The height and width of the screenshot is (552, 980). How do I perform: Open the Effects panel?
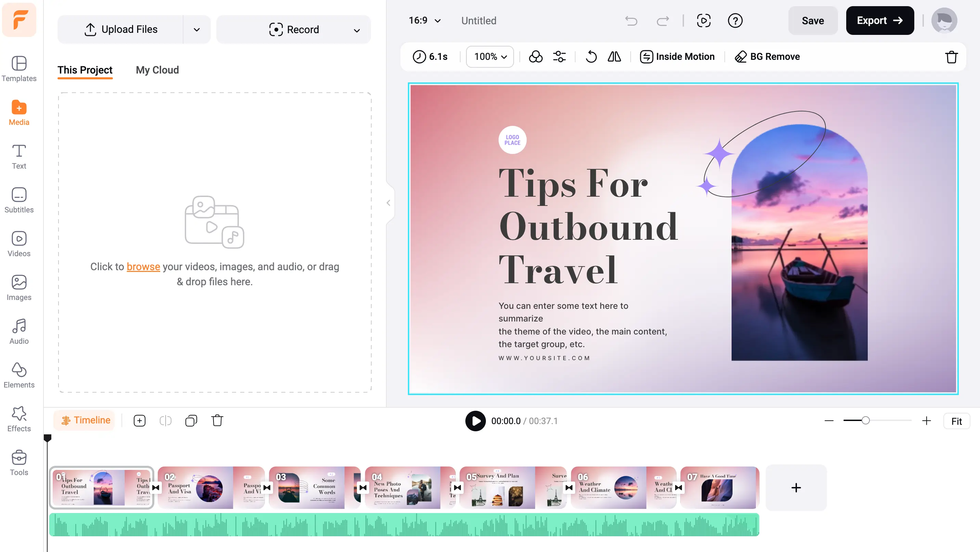pyautogui.click(x=18, y=418)
